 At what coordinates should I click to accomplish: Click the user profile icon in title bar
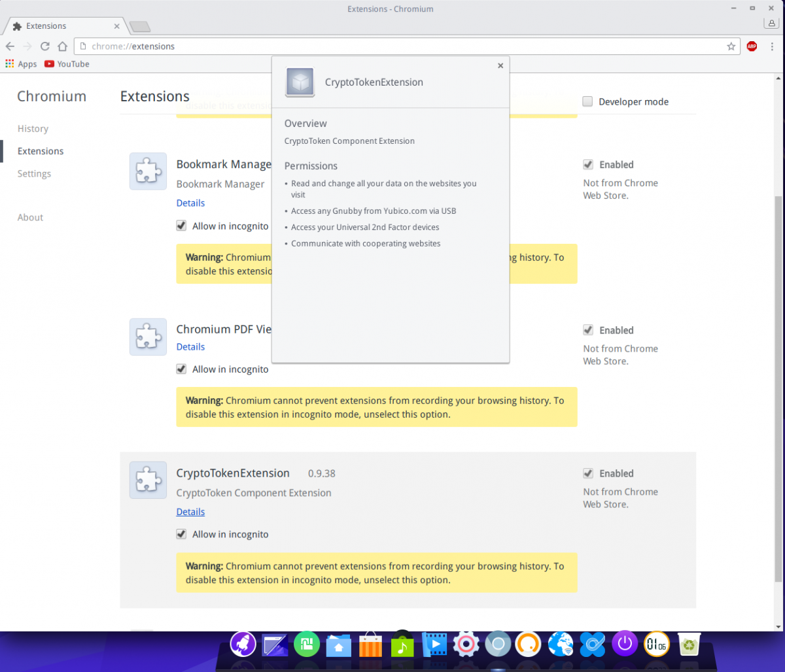tap(771, 24)
